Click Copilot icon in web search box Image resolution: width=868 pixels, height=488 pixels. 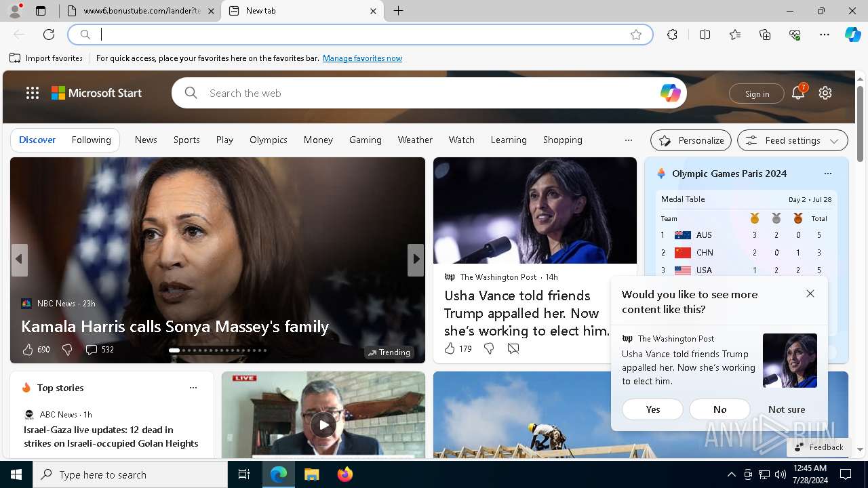(670, 93)
